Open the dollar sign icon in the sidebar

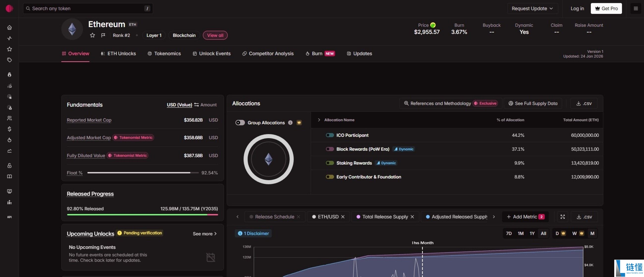[x=9, y=129]
